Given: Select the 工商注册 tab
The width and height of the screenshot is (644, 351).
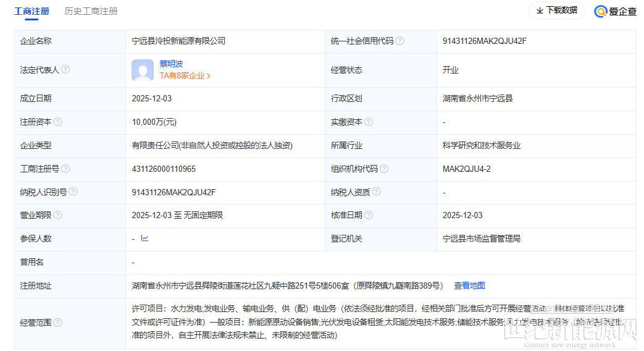Looking at the screenshot, I should (x=33, y=11).
